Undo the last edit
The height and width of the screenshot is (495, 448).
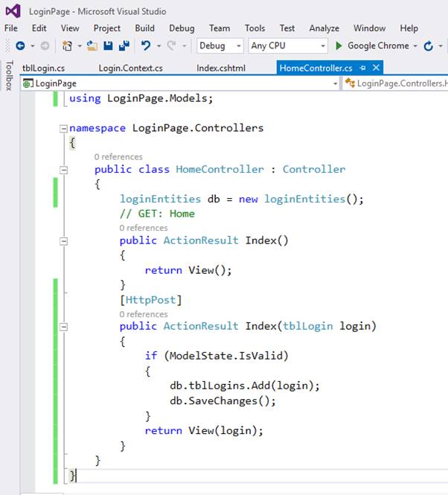pyautogui.click(x=146, y=46)
